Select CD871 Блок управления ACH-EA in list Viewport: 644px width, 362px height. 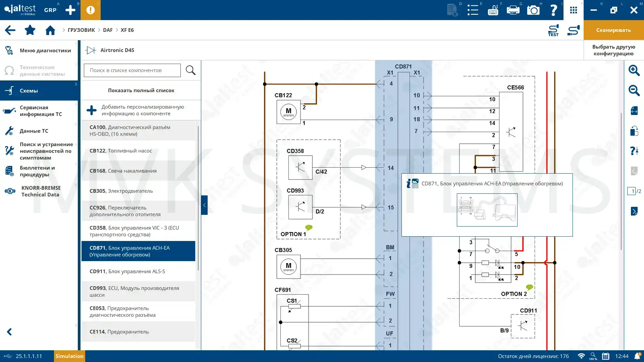[x=138, y=251]
